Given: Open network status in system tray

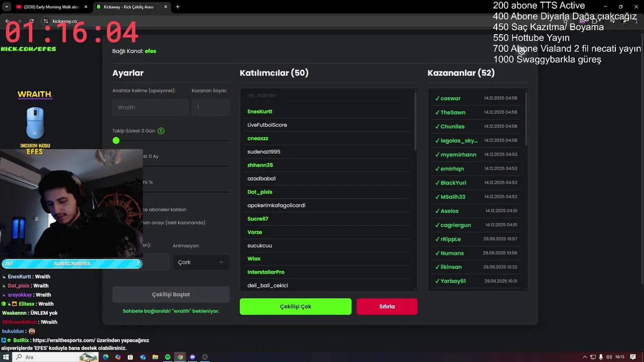Looking at the screenshot, I should pos(593,357).
